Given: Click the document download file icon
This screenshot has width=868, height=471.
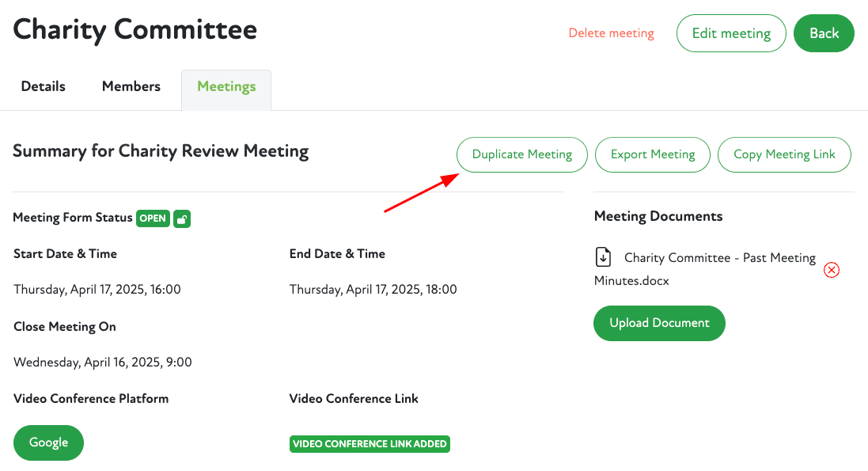Looking at the screenshot, I should (x=603, y=257).
